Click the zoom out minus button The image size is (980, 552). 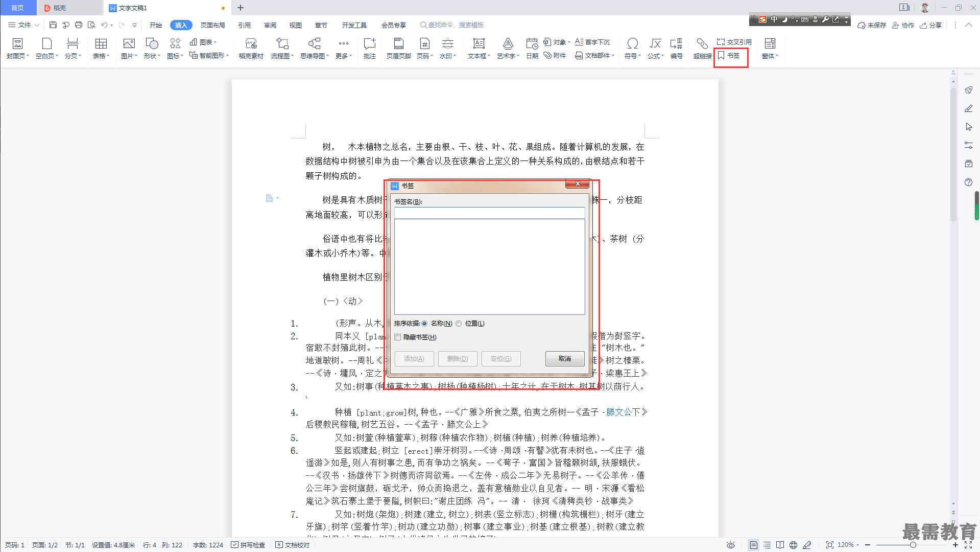pyautogui.click(x=868, y=545)
